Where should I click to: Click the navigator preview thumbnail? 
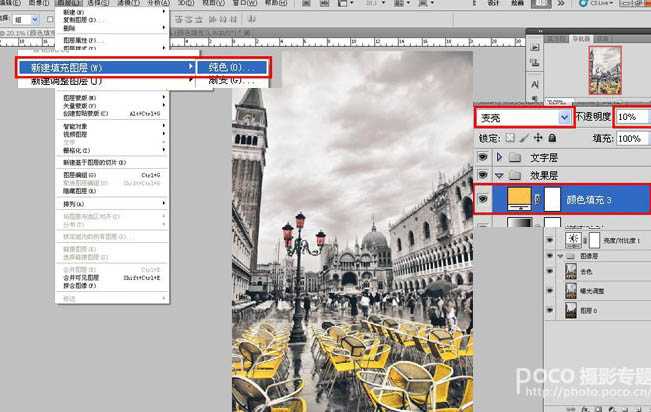[605, 70]
